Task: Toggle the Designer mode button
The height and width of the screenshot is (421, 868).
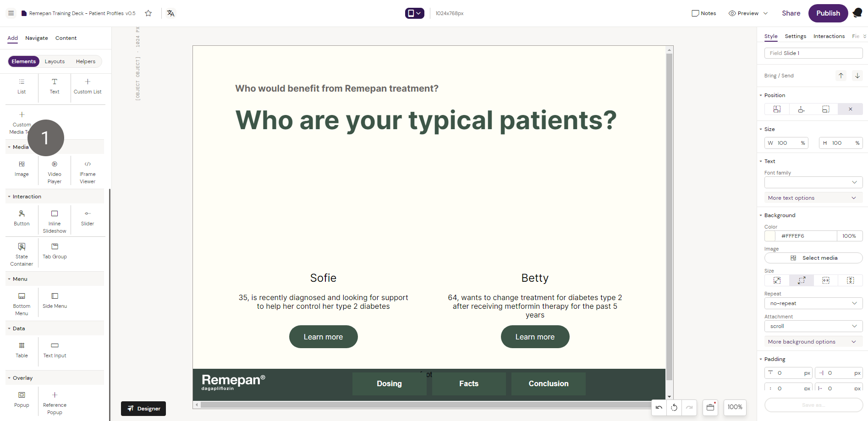Action: coord(143,408)
